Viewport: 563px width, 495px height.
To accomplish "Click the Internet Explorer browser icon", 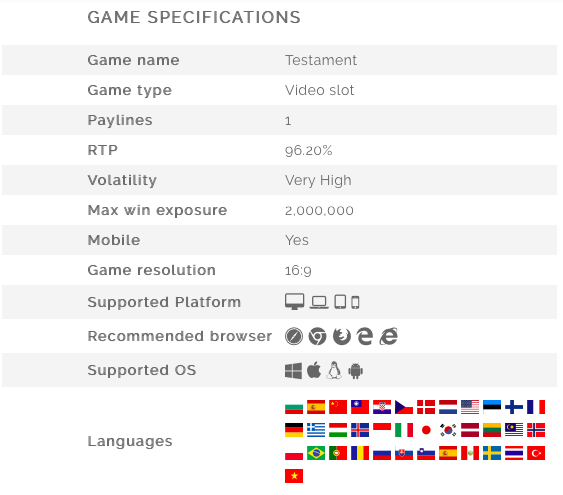I will (x=388, y=336).
